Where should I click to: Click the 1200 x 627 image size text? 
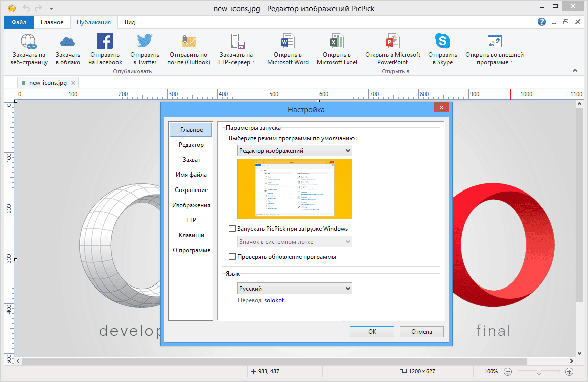[422, 371]
